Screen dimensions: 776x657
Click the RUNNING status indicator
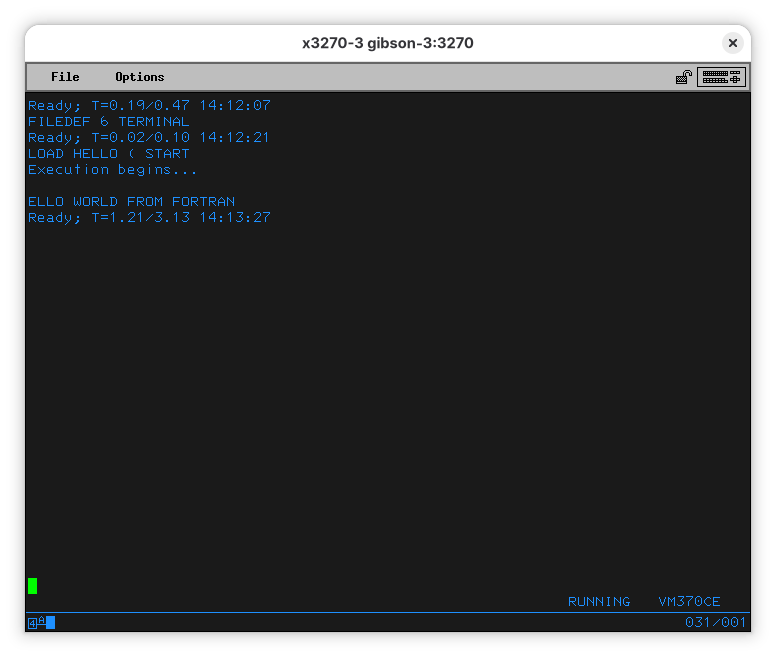tap(599, 601)
